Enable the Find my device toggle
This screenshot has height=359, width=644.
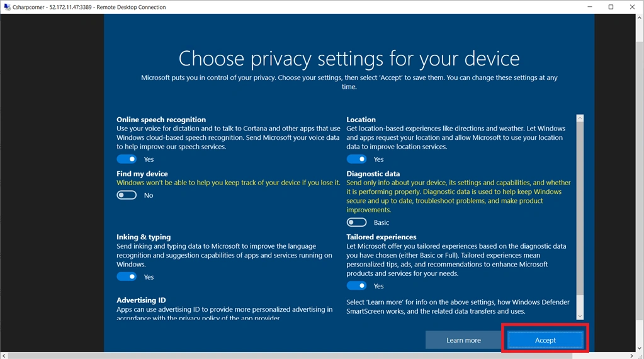(x=127, y=195)
